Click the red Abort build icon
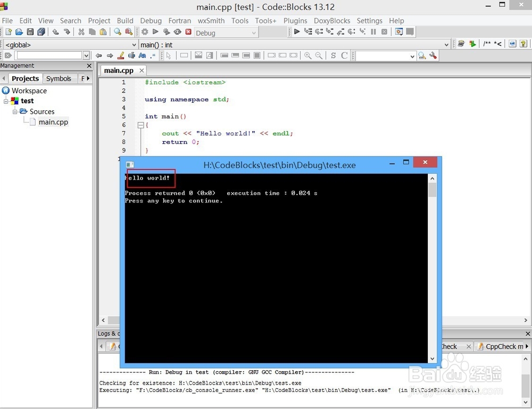Image resolution: width=532 pixels, height=409 pixels. (x=188, y=32)
